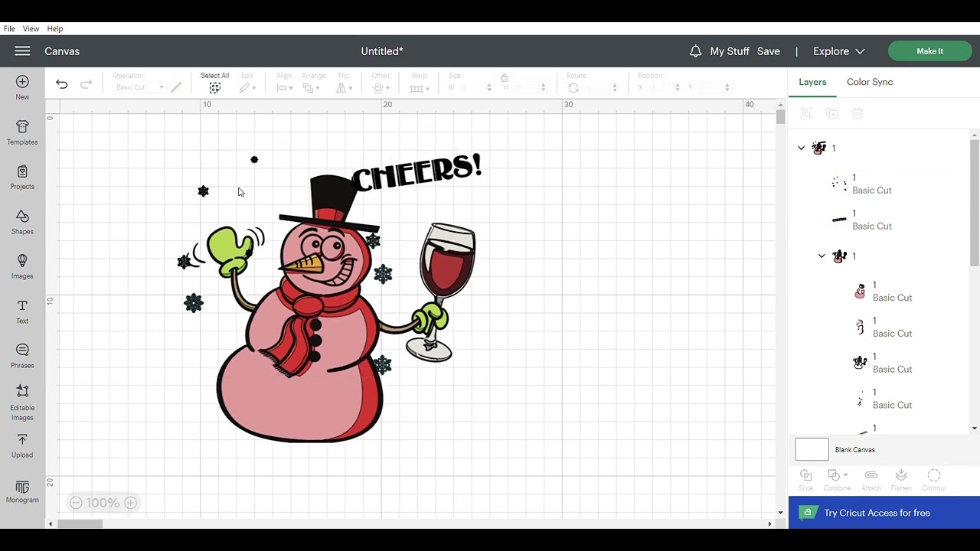Viewport: 980px width, 551px height.
Task: Click the Make It button
Action: pyautogui.click(x=929, y=51)
